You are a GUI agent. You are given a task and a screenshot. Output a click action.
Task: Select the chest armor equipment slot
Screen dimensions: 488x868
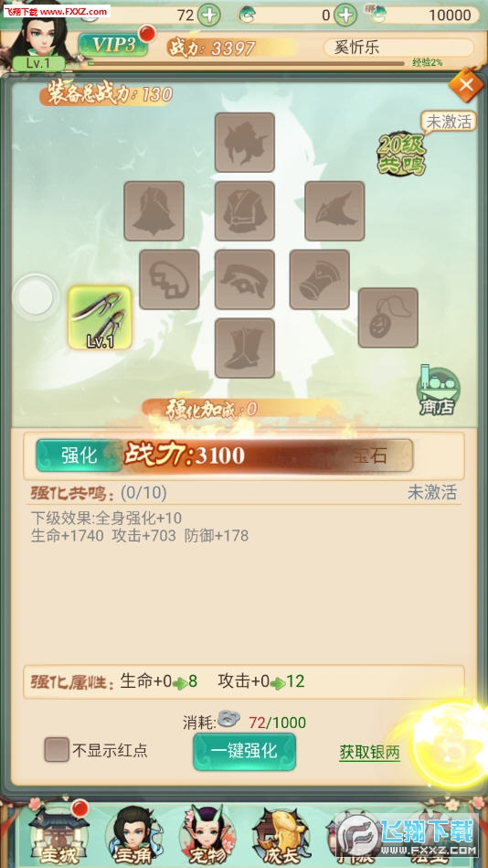tap(245, 211)
